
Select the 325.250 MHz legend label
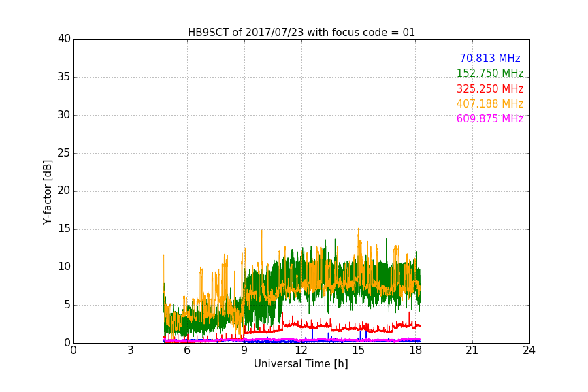[x=490, y=89]
